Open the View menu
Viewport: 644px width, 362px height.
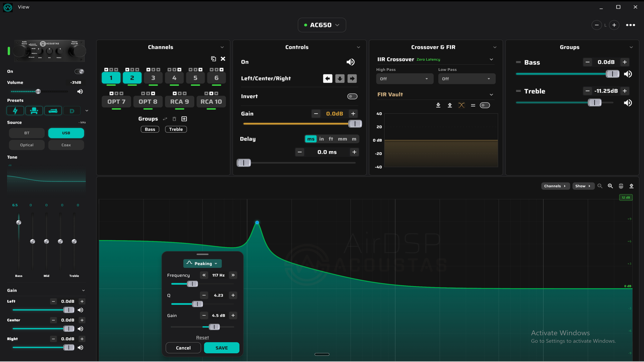(x=24, y=7)
